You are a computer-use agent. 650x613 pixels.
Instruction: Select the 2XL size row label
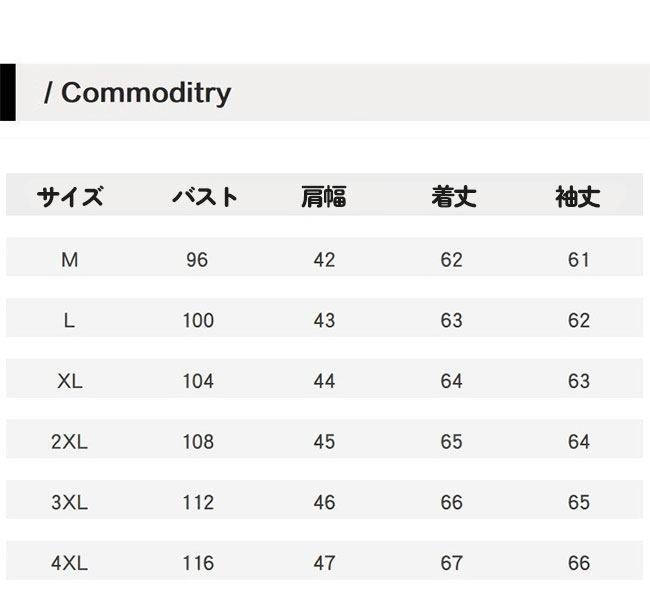pos(69,441)
